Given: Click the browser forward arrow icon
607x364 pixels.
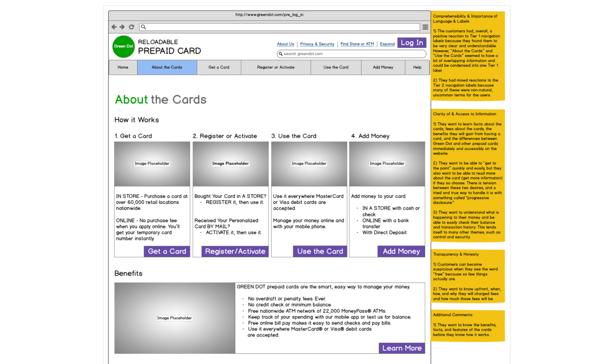Looking at the screenshot, I should pos(122,27).
